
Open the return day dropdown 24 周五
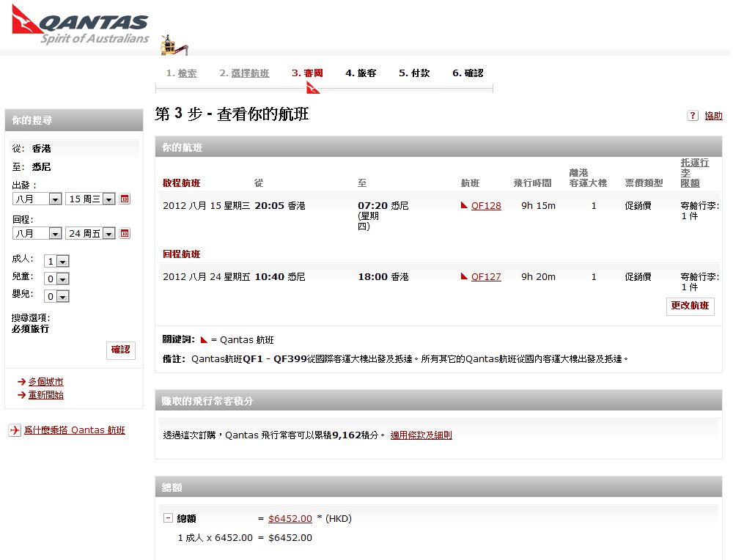(90, 233)
